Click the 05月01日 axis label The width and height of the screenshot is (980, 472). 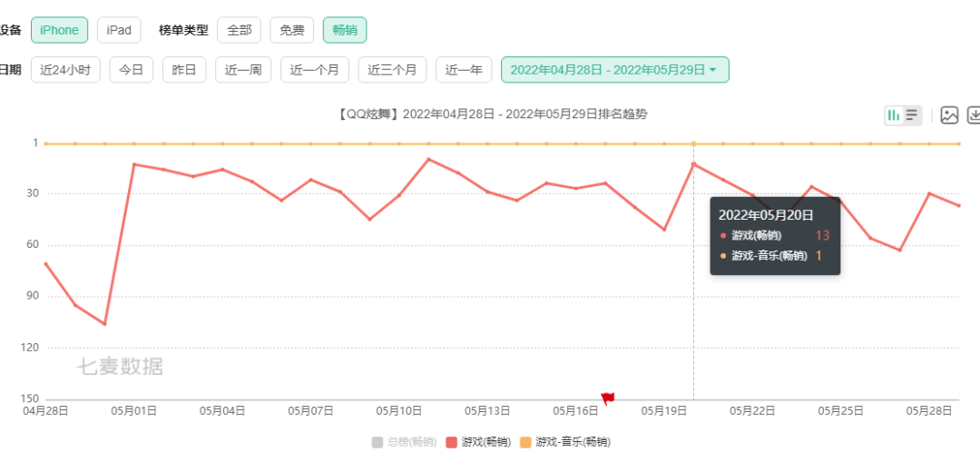[x=133, y=411]
